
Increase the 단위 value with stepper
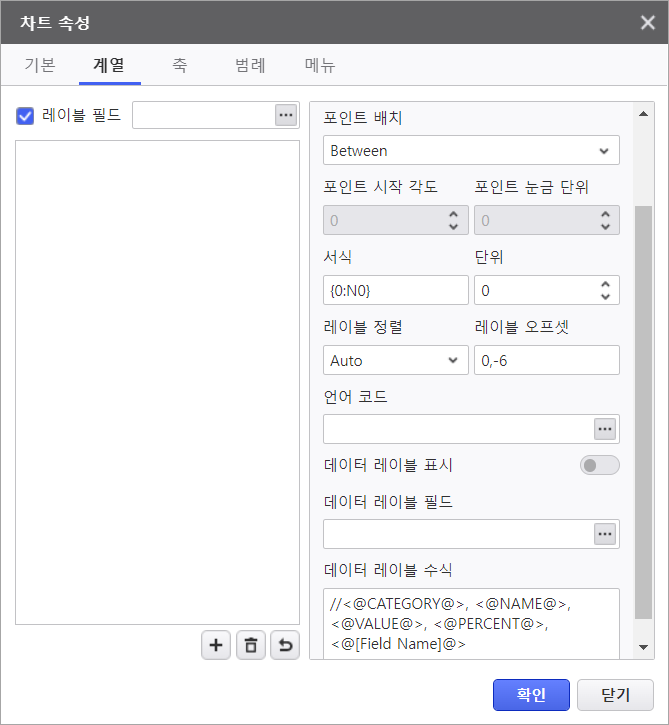[605, 284]
